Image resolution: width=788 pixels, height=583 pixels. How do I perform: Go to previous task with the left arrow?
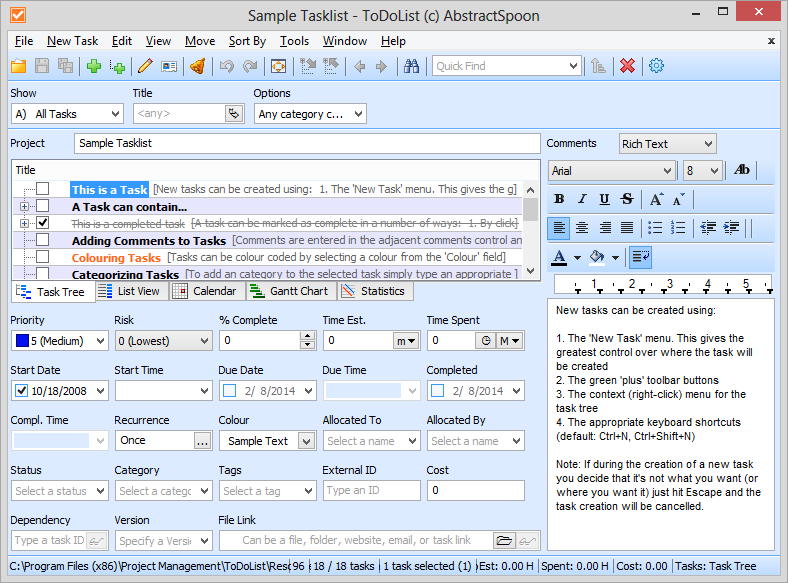pos(359,66)
